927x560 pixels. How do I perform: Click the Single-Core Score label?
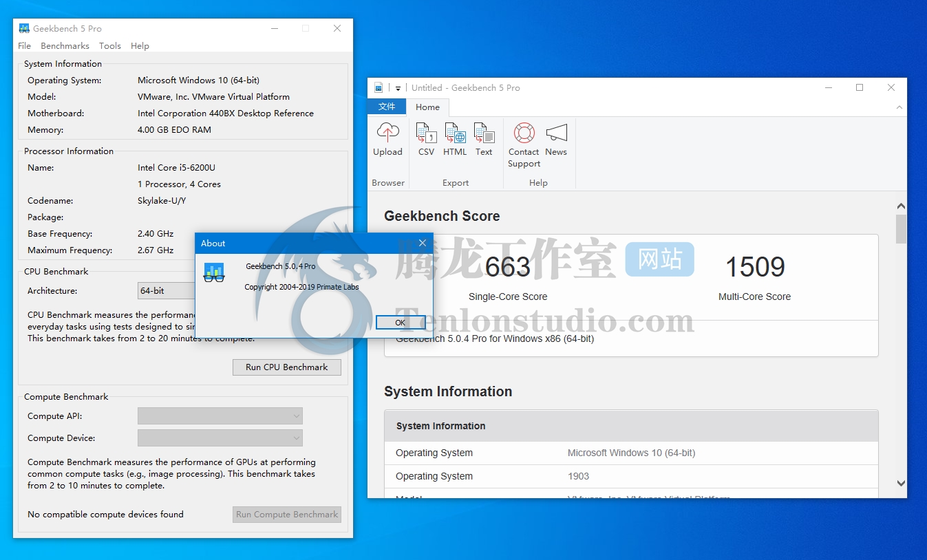point(508,297)
